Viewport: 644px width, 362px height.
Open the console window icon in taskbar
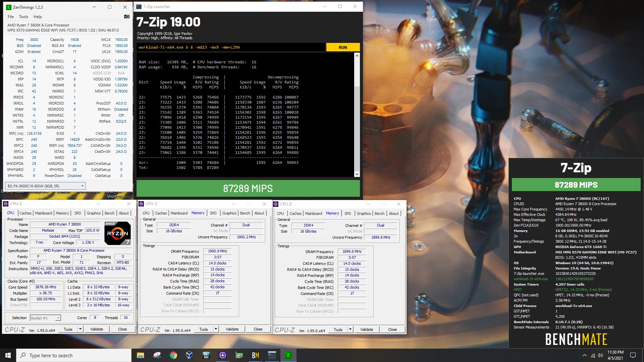click(272, 355)
